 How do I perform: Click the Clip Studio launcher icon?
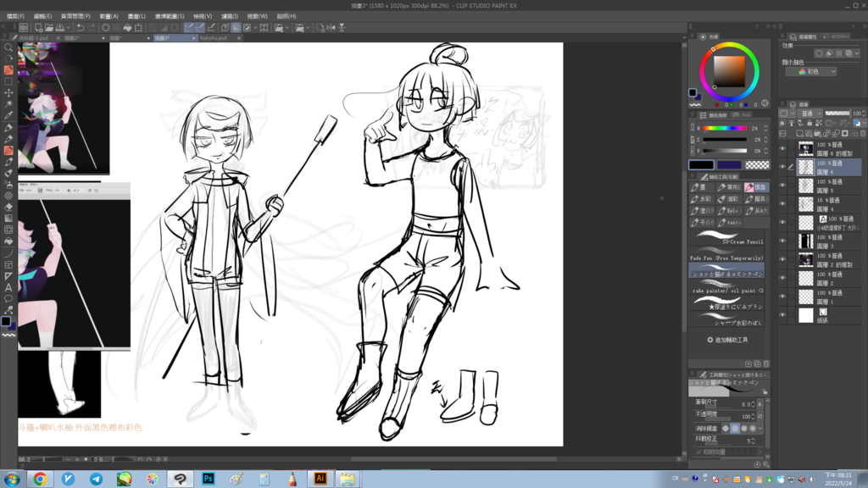click(24, 27)
